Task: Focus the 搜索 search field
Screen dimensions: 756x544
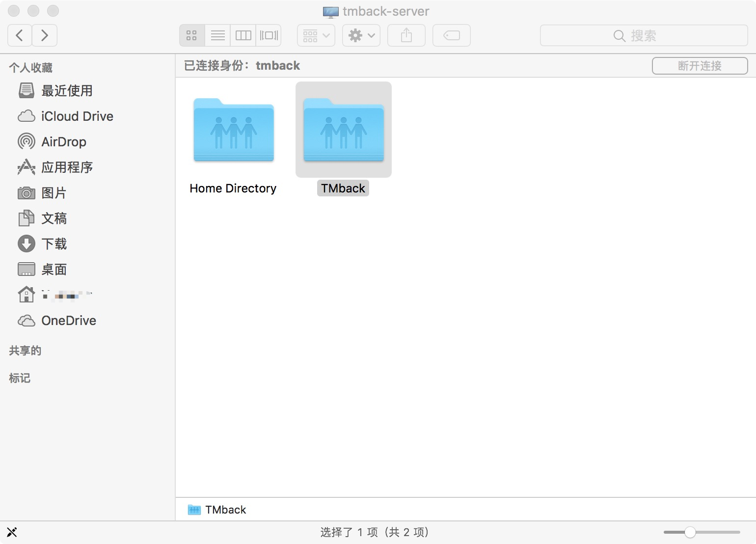Action: (x=644, y=35)
